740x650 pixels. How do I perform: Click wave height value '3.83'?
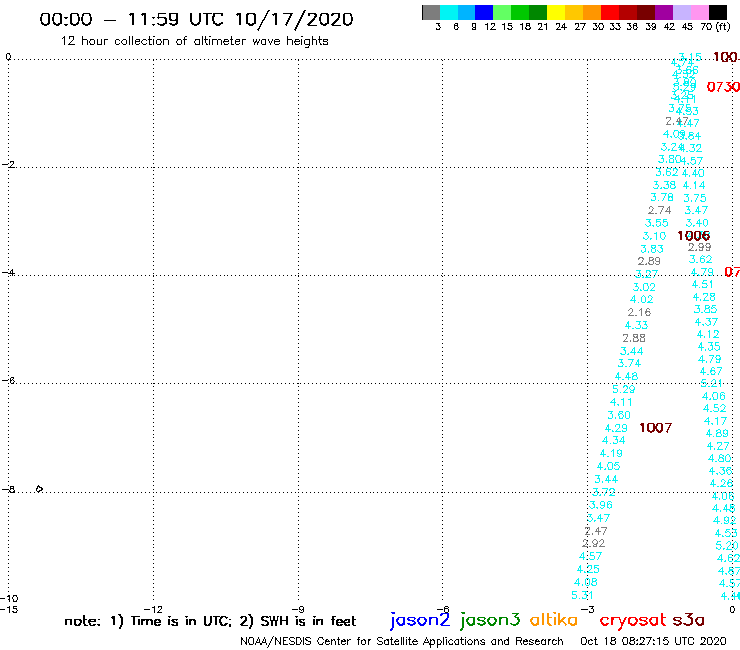652,249
